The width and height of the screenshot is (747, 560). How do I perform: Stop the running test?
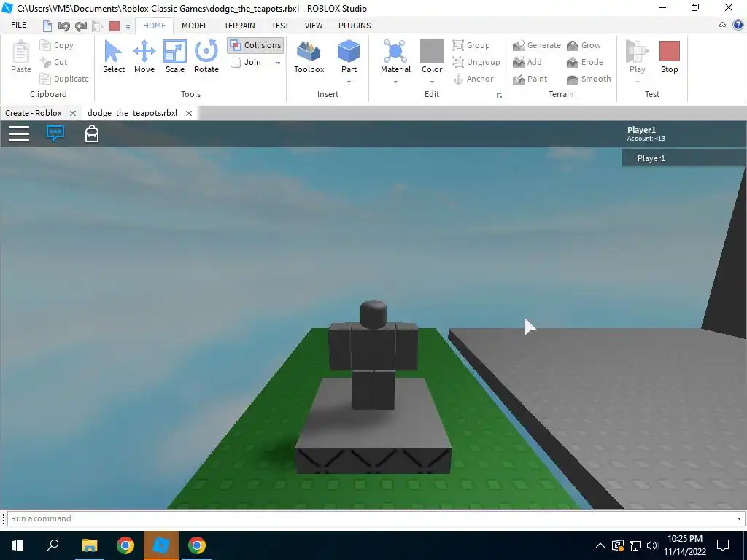[x=669, y=57]
